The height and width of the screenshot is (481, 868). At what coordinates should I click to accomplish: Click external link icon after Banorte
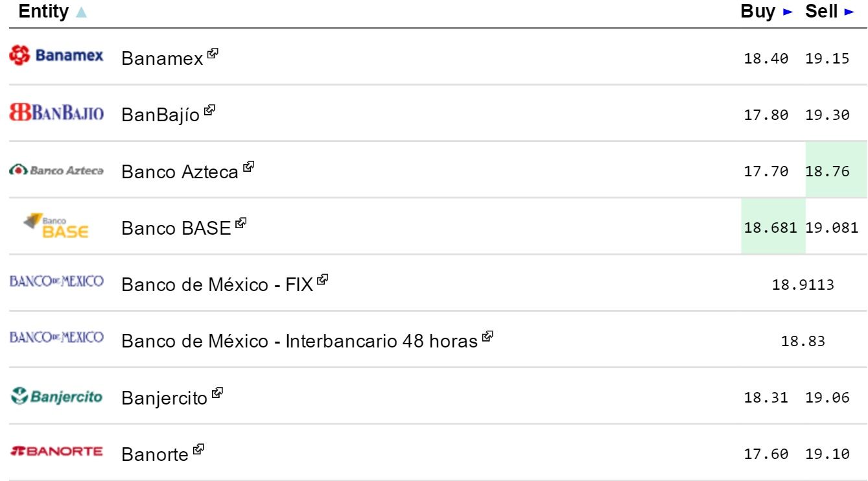(198, 449)
